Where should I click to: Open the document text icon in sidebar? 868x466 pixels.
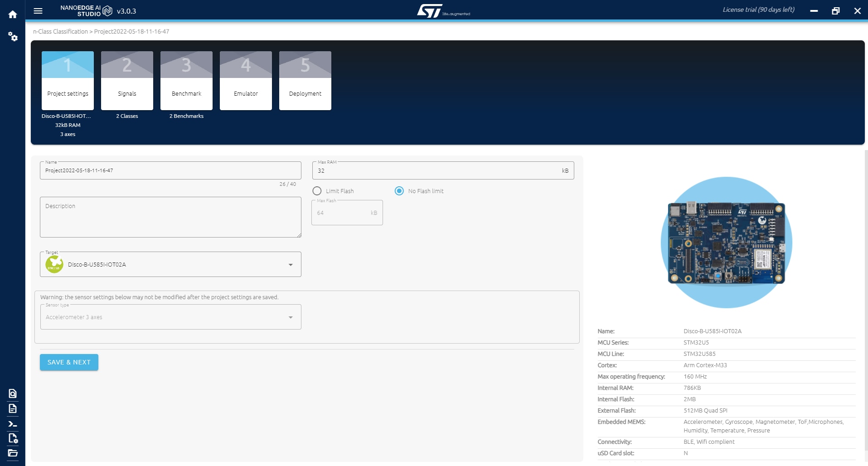pos(13,408)
